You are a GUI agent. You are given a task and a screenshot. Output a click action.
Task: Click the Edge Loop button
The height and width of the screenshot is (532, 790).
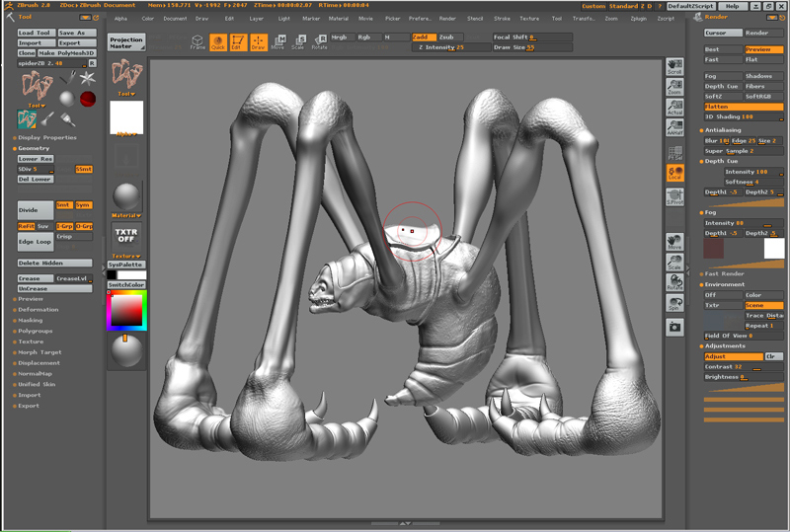(36, 241)
